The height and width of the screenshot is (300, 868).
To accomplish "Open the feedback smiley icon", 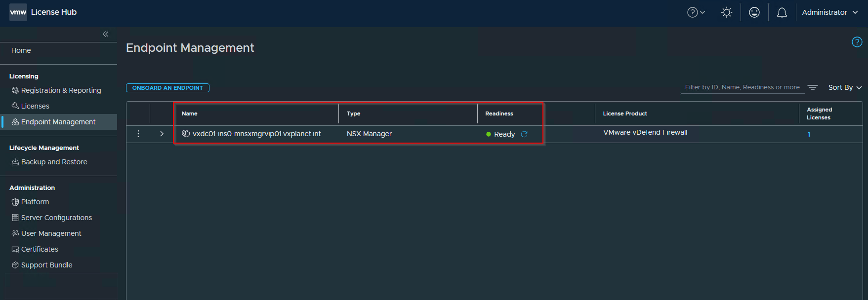I will pos(754,12).
